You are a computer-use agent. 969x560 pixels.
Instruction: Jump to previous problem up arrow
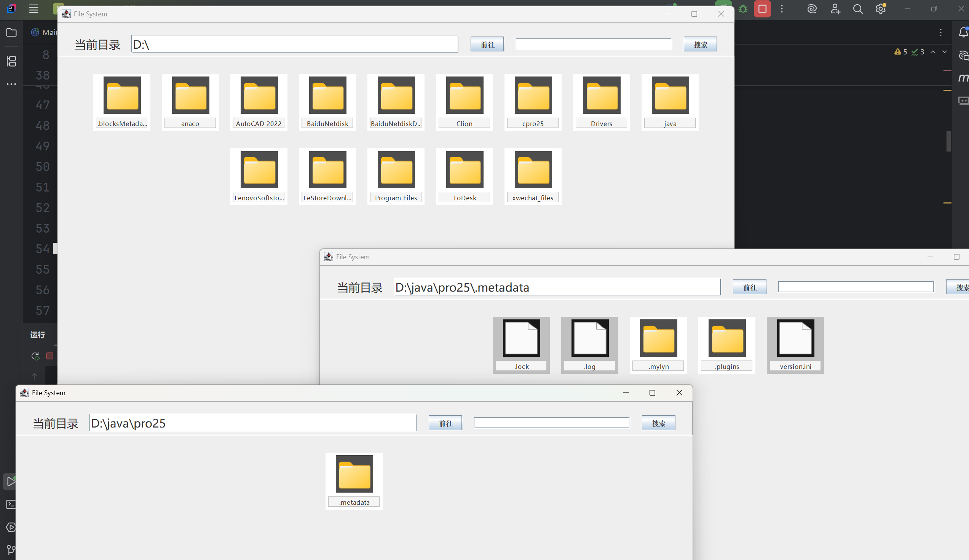932,52
